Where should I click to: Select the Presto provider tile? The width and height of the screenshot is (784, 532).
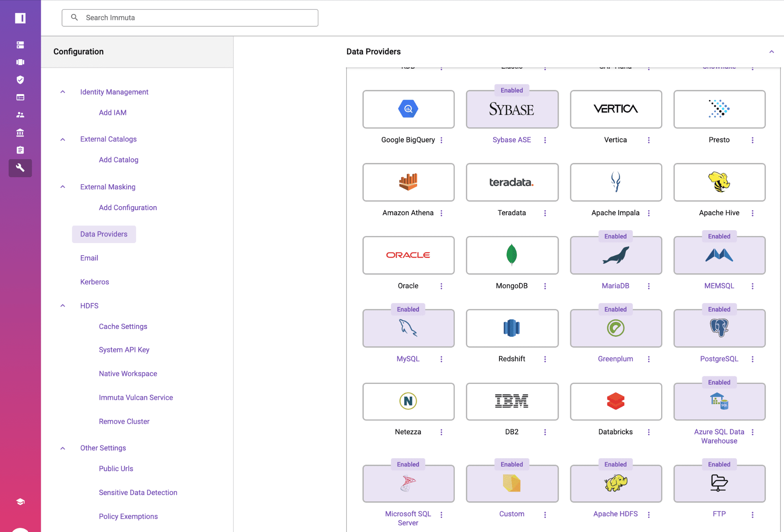719,109
